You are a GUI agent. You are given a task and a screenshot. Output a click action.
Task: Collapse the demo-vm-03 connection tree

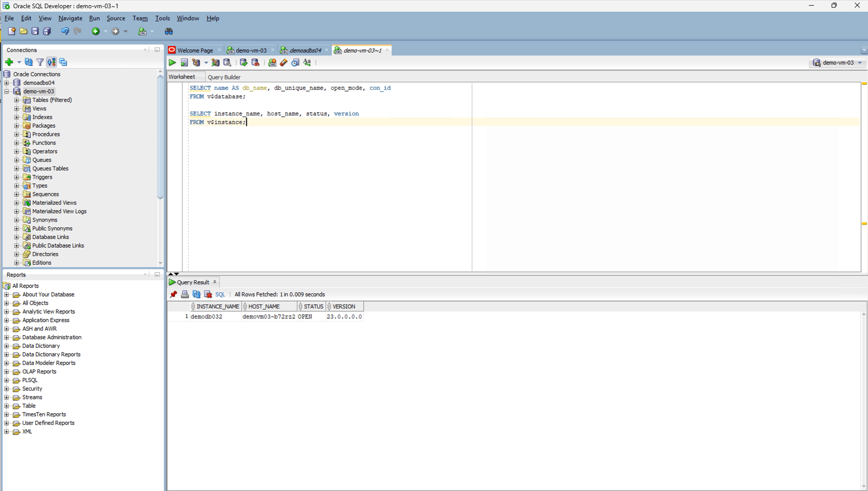(x=6, y=91)
